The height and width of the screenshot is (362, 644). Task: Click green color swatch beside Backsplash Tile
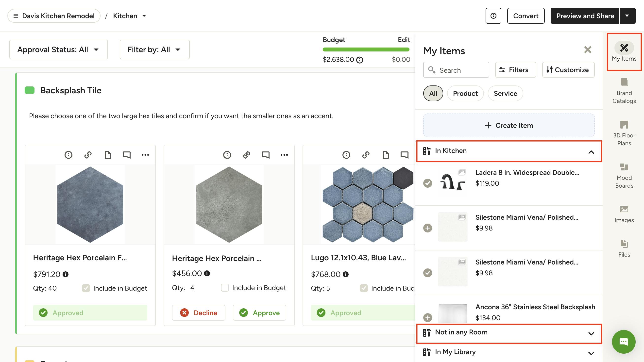click(x=30, y=90)
